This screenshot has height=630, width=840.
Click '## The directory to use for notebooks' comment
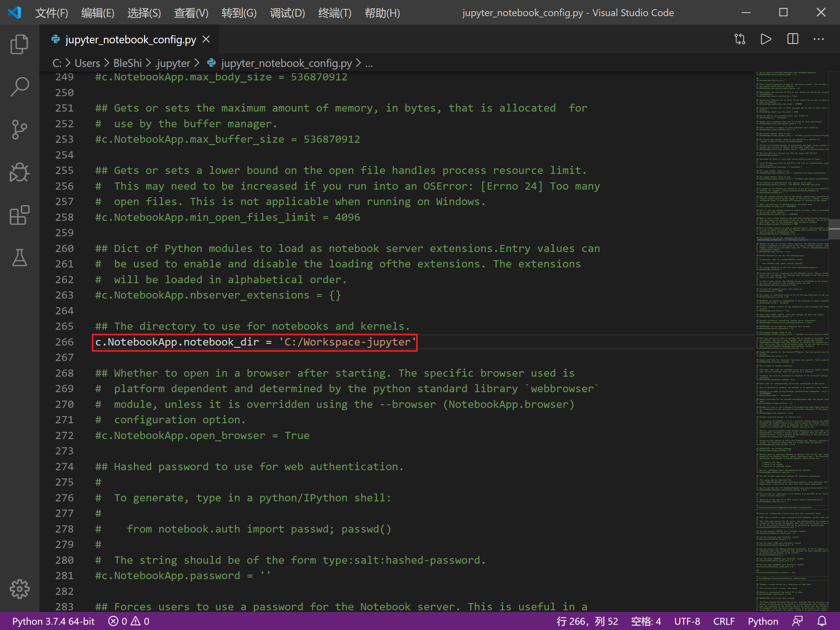click(253, 326)
